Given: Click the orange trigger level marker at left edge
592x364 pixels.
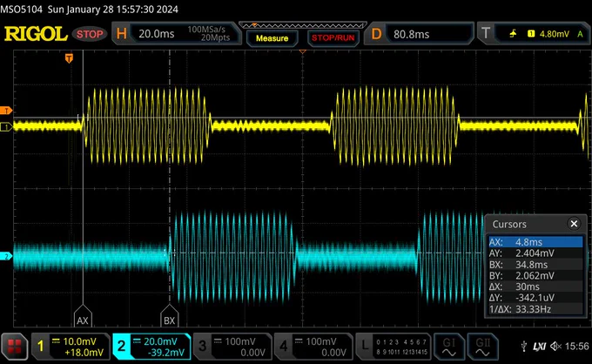Looking at the screenshot, I should point(6,111).
